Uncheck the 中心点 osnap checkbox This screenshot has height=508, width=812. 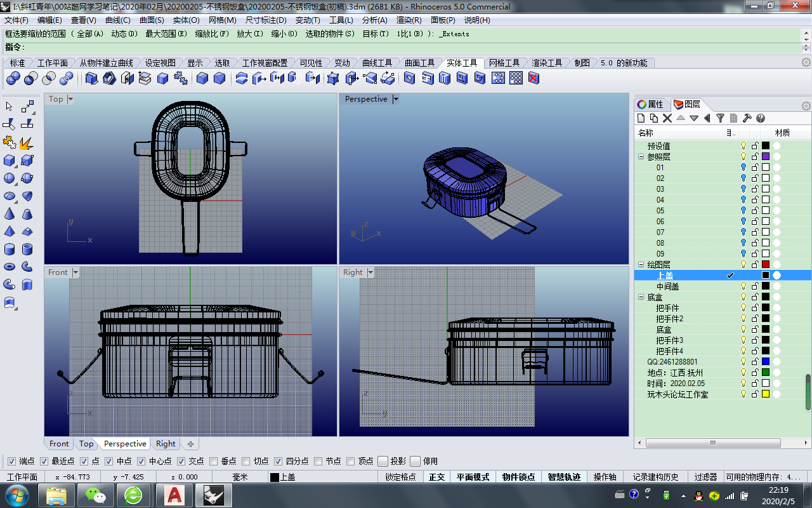141,461
